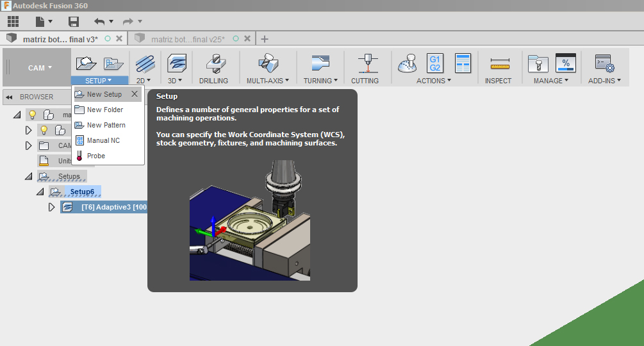Click the Units document icon in browser
This screenshot has width=644, height=346.
click(44, 160)
